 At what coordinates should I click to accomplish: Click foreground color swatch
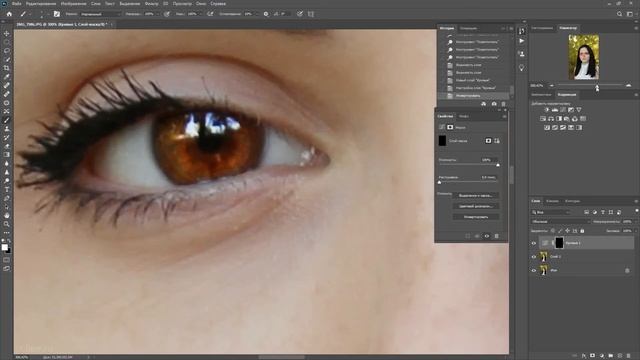(x=4, y=247)
